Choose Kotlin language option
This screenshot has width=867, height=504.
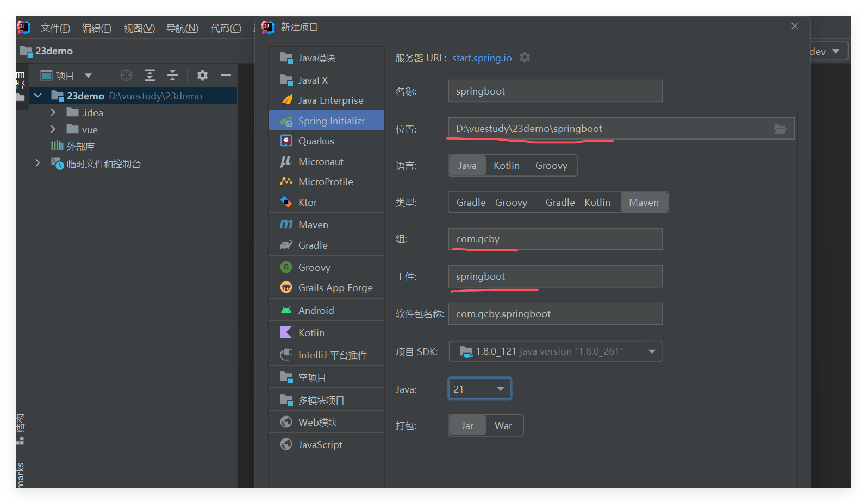(x=507, y=166)
